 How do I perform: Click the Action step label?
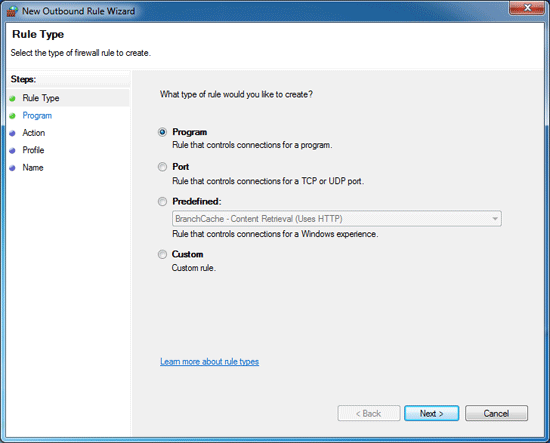coord(34,133)
